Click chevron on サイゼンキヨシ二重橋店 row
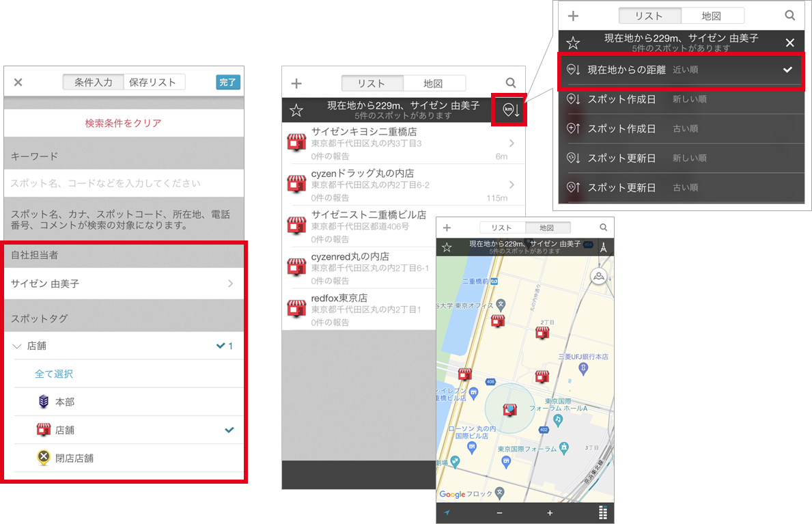Viewport: 812px width, 524px height. (512, 143)
